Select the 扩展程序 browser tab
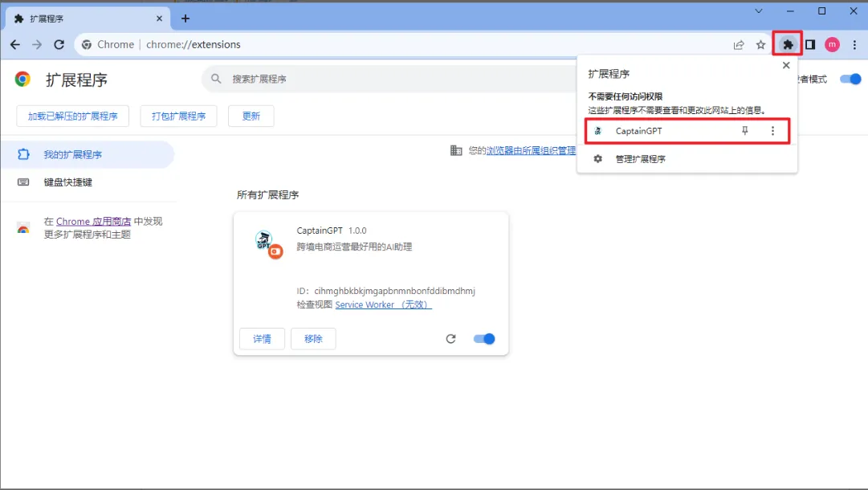868x490 pixels. tap(88, 18)
